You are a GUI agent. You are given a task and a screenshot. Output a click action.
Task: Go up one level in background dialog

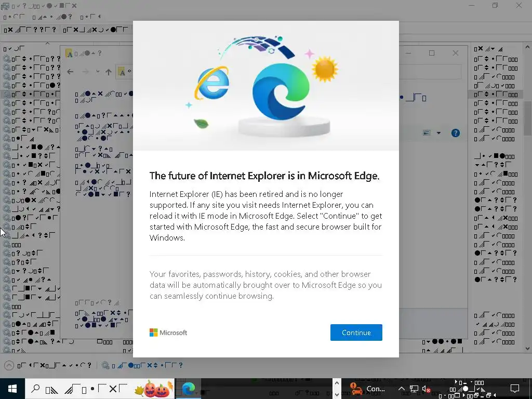click(x=109, y=72)
